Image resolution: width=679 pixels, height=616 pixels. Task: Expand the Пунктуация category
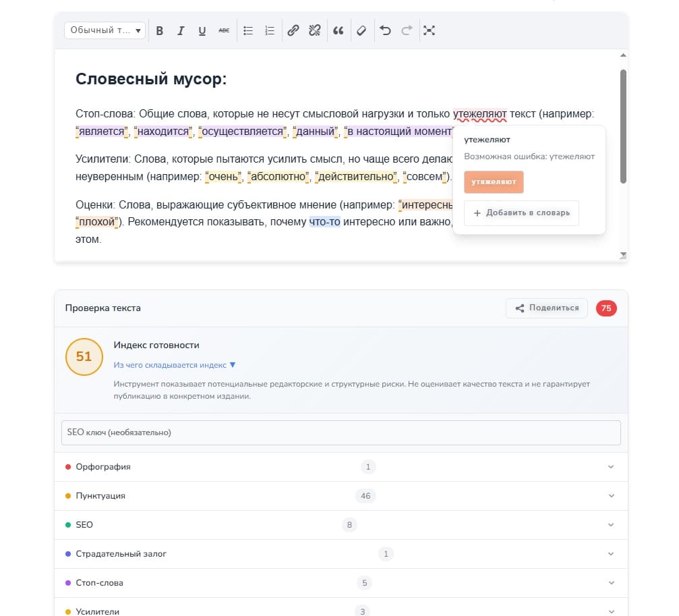[611, 495]
